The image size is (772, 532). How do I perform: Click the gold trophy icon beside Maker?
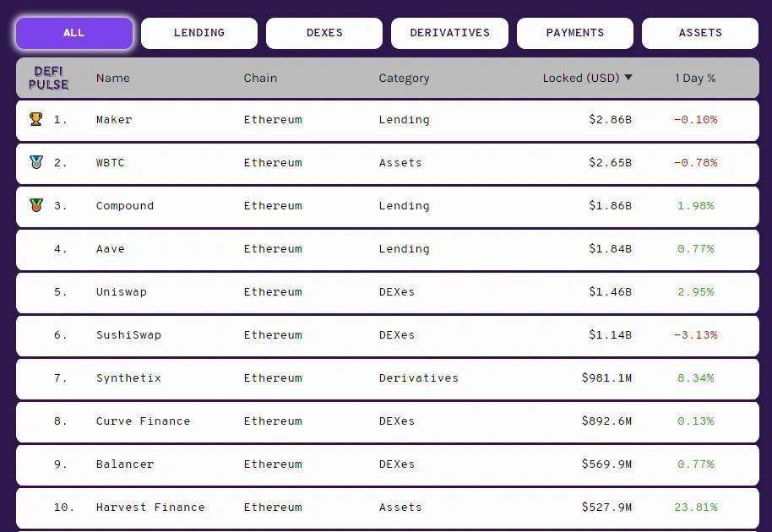click(36, 119)
